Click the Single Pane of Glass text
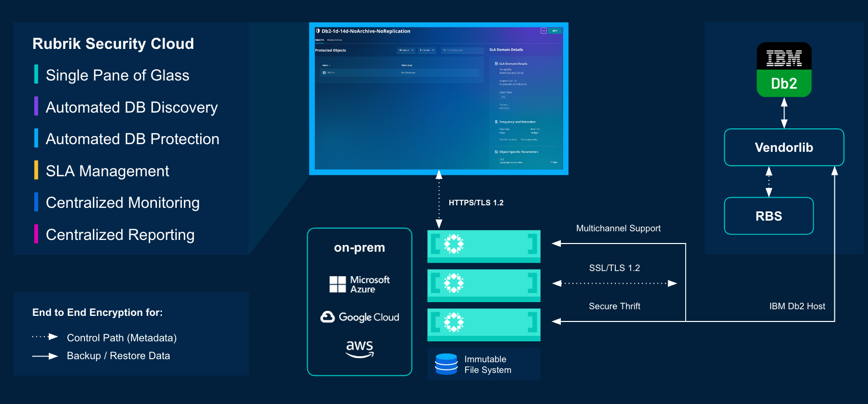Image resolution: width=868 pixels, height=404 pixels. pyautogui.click(x=118, y=75)
